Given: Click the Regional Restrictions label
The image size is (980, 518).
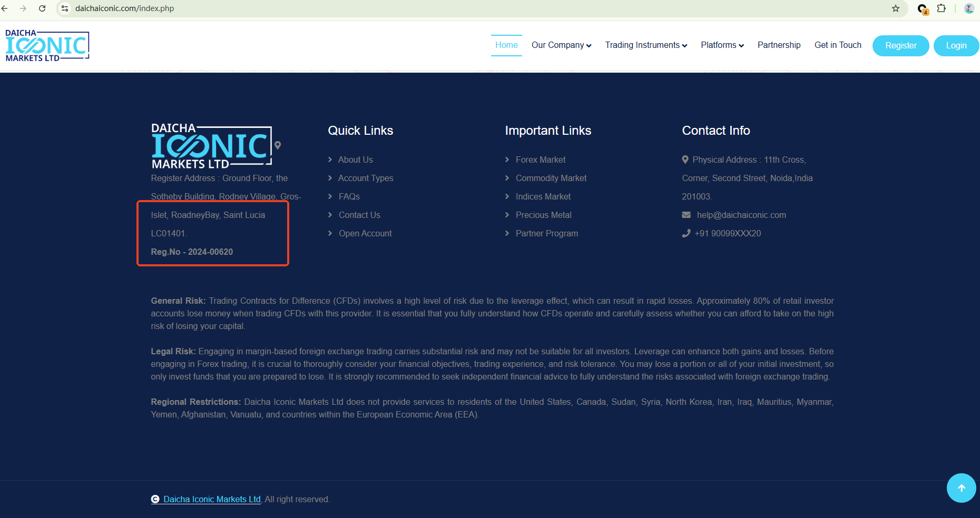Looking at the screenshot, I should click(196, 402).
